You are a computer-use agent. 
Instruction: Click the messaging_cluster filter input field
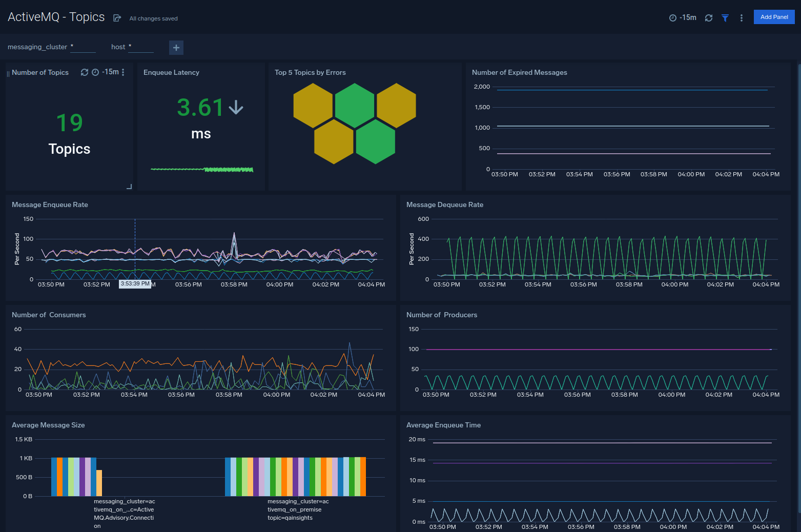tap(83, 47)
